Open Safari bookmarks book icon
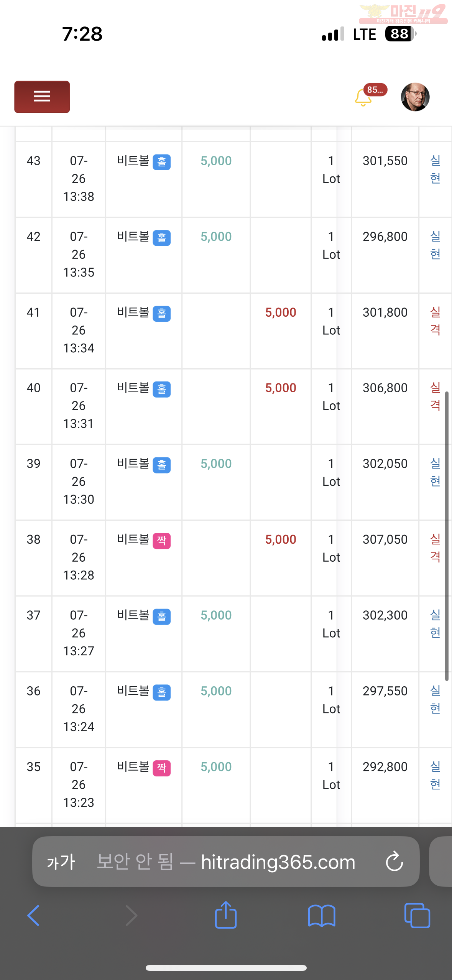This screenshot has height=980, width=452. click(x=322, y=916)
